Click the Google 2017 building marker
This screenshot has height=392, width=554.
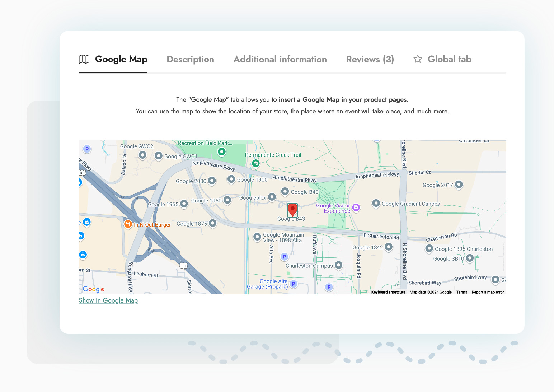[x=459, y=185]
